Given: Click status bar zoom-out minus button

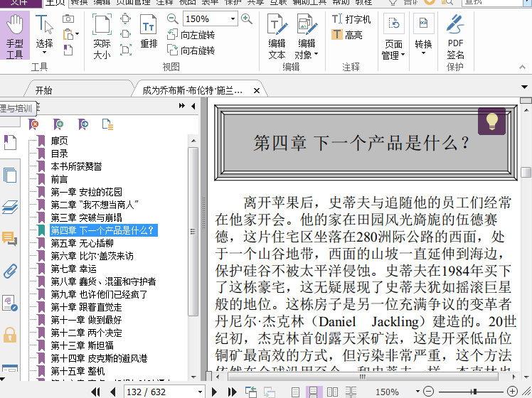Looking at the screenshot, I should (429, 392).
